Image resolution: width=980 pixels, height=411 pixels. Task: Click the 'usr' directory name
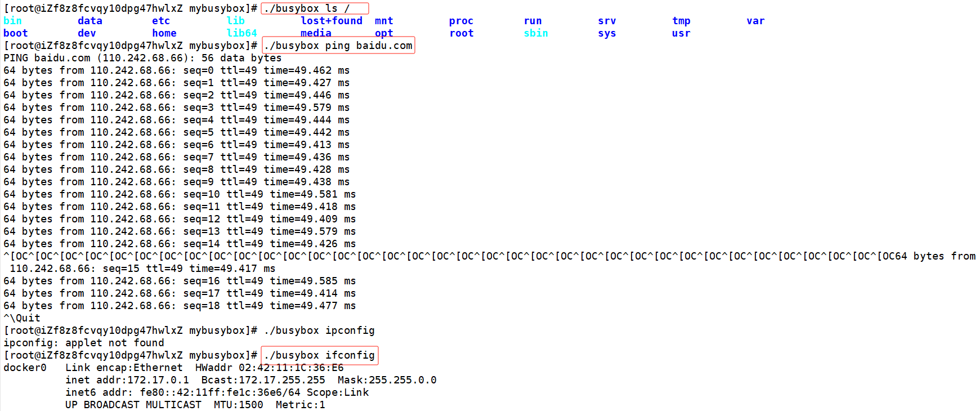[x=681, y=33]
